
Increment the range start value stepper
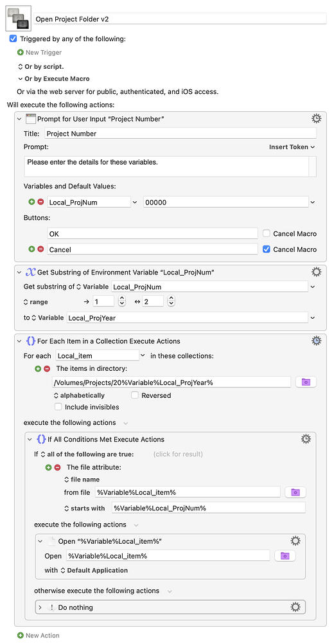121,300
